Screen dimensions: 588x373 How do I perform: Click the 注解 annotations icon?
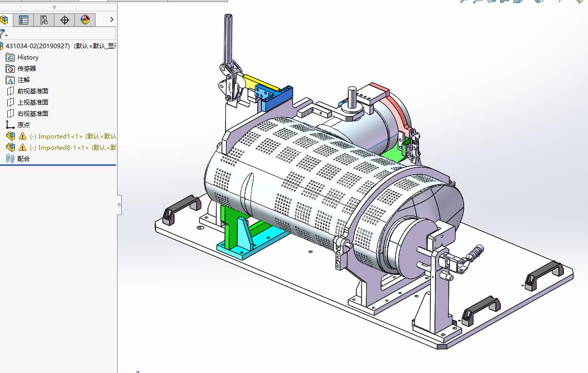[x=10, y=80]
